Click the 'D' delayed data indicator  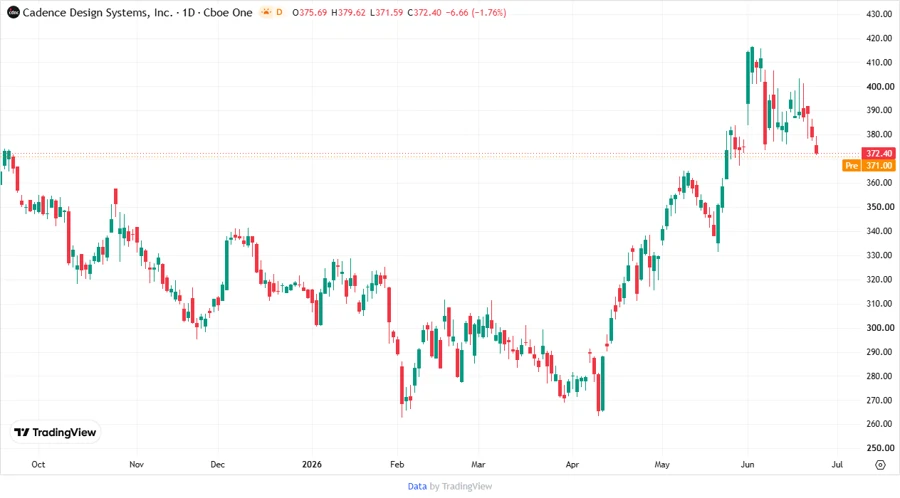pos(280,12)
